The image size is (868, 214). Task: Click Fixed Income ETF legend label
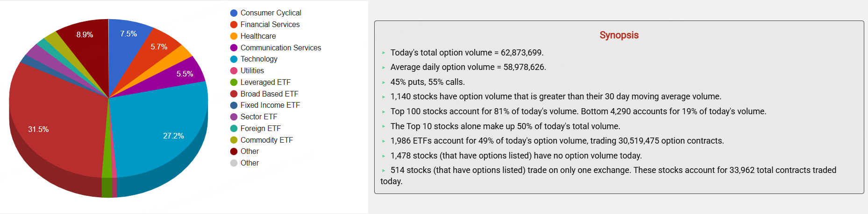coord(270,105)
